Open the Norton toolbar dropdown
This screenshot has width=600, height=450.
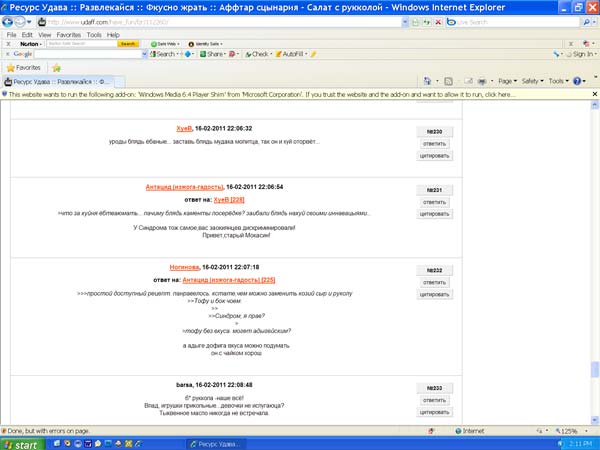pyautogui.click(x=31, y=44)
